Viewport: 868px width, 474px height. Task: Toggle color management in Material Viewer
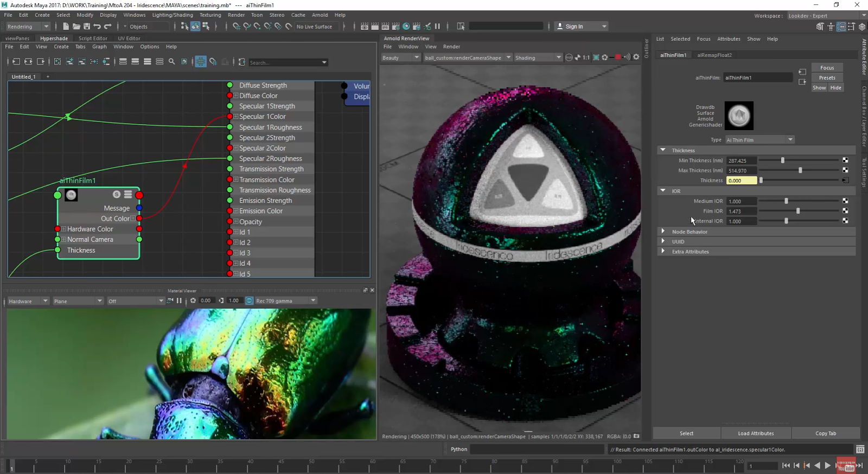click(x=249, y=301)
